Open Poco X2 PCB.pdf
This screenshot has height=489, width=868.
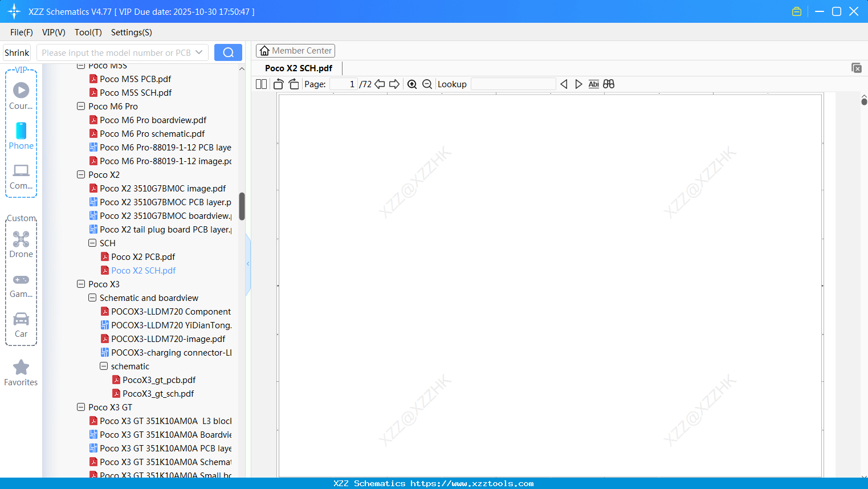[x=143, y=256]
